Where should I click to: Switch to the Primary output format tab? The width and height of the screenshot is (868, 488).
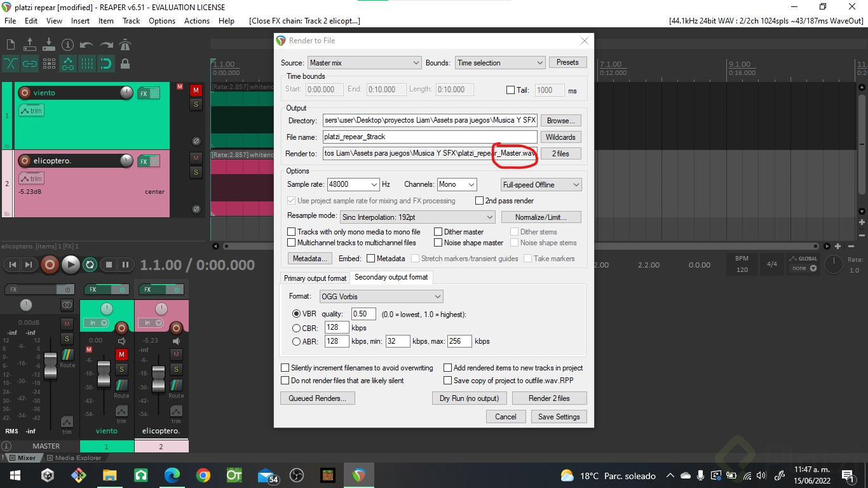315,278
